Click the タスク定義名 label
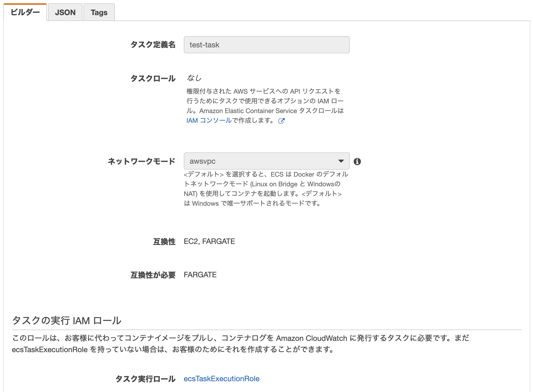 point(153,45)
